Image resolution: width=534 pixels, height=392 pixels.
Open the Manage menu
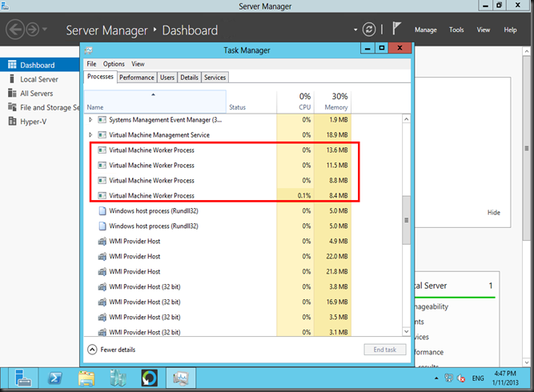426,30
